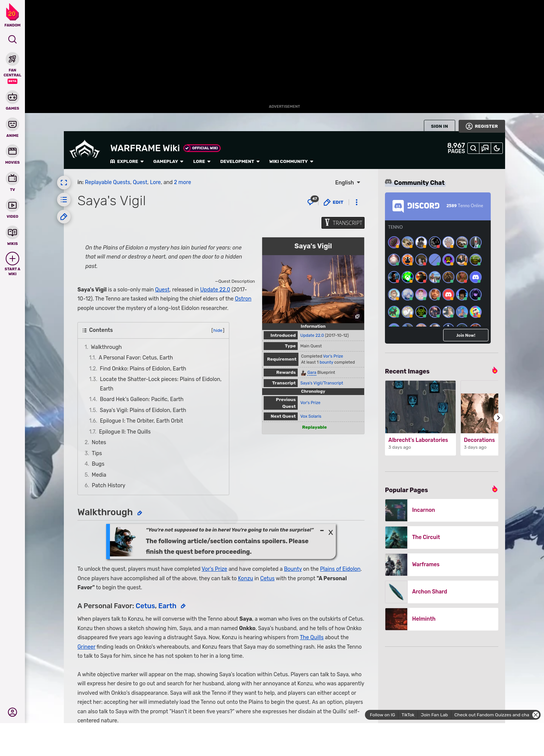Jump to Epilogue II: The Quills
Viewport: 544px width, 756px height.
(125, 432)
